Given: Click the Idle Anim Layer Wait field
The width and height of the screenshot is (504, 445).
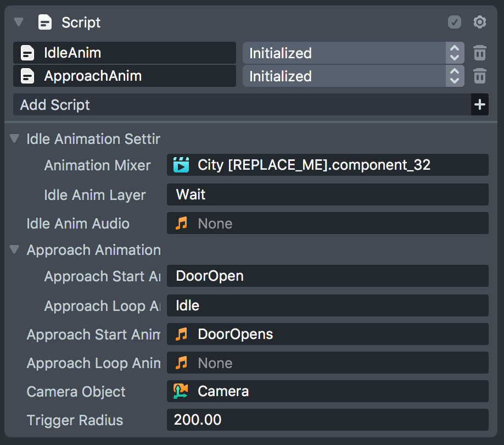Looking at the screenshot, I should [x=327, y=194].
